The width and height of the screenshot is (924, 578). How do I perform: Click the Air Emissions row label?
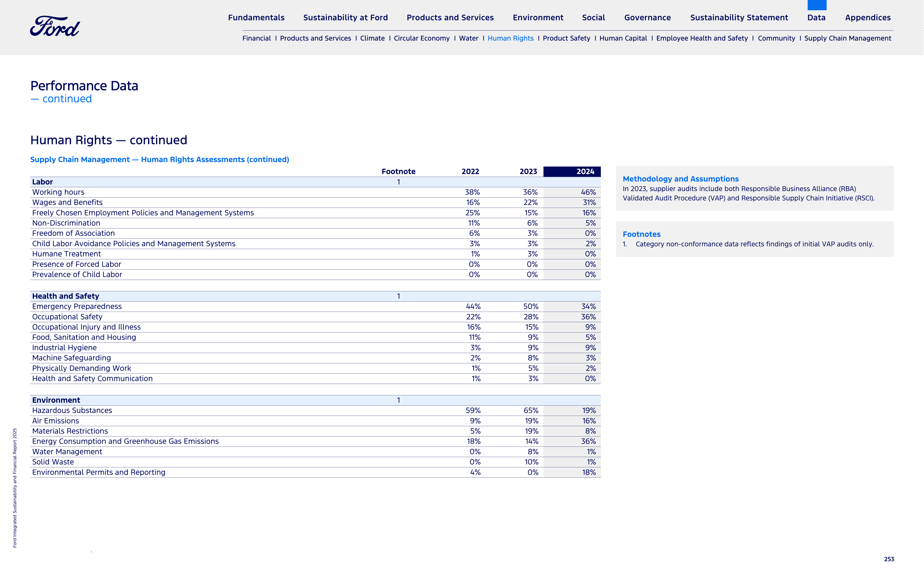pyautogui.click(x=55, y=421)
